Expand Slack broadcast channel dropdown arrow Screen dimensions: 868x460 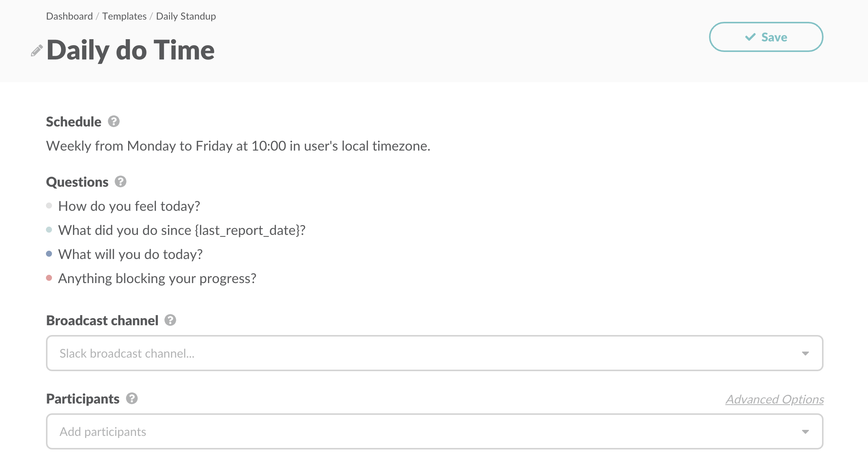pos(805,353)
